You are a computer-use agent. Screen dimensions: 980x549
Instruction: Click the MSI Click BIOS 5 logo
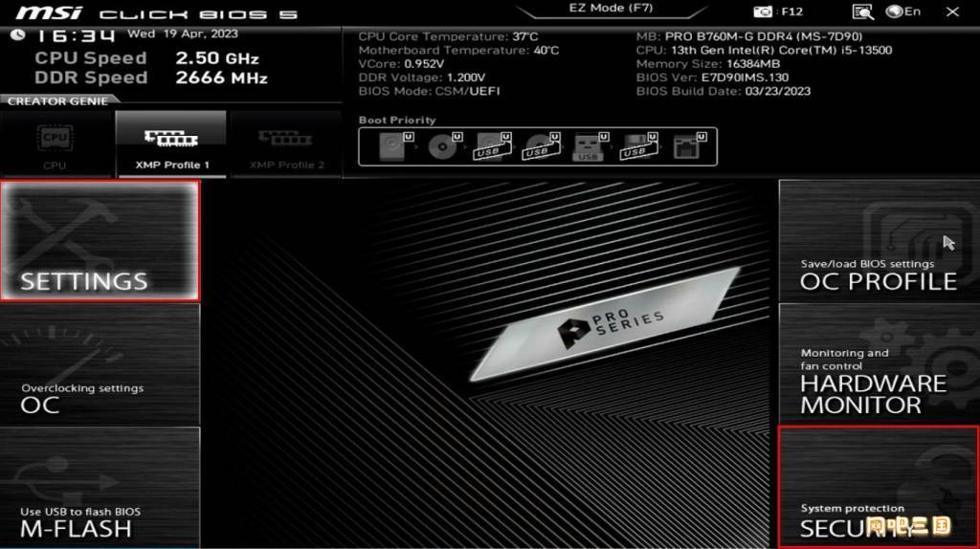156,13
